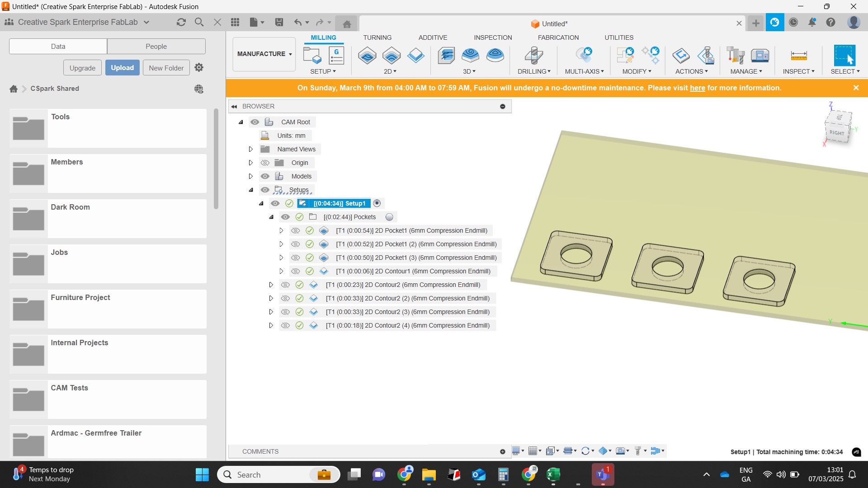The height and width of the screenshot is (488, 868).
Task: Click the Measure icon under Inspect
Action: [799, 56]
